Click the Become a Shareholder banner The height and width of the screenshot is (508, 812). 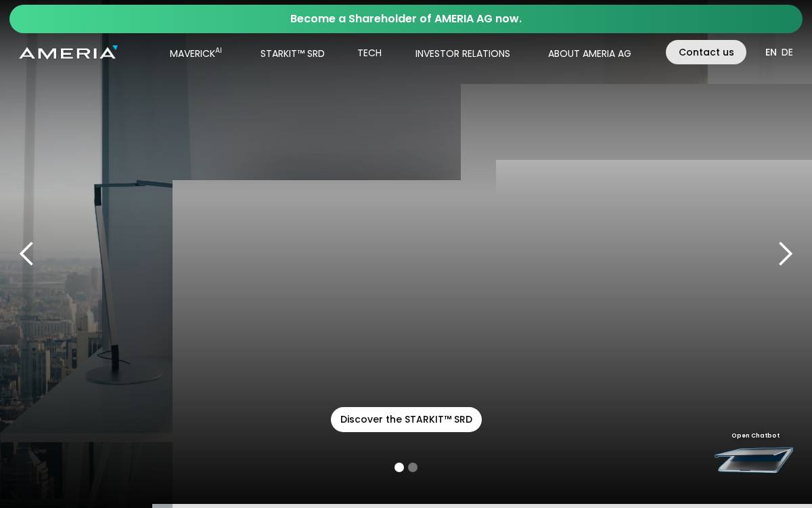pos(406,19)
